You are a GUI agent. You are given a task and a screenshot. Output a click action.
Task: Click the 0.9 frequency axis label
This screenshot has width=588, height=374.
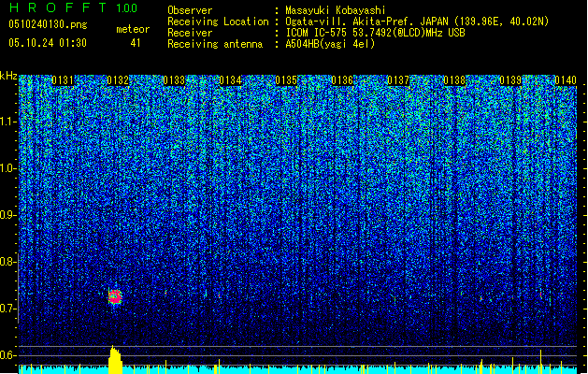click(7, 215)
